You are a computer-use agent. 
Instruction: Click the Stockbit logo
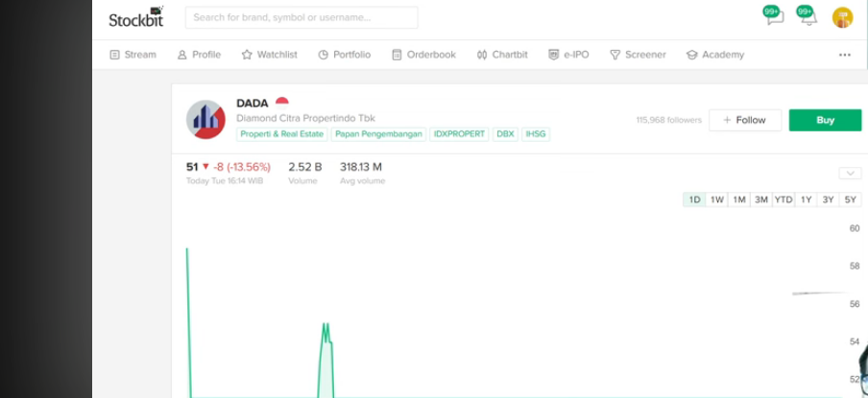[135, 17]
